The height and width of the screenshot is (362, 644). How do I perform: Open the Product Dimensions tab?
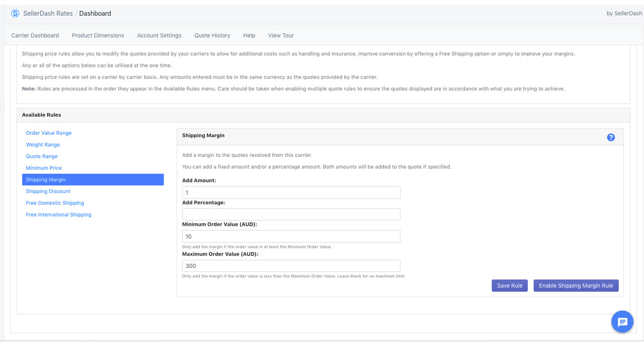pos(98,35)
